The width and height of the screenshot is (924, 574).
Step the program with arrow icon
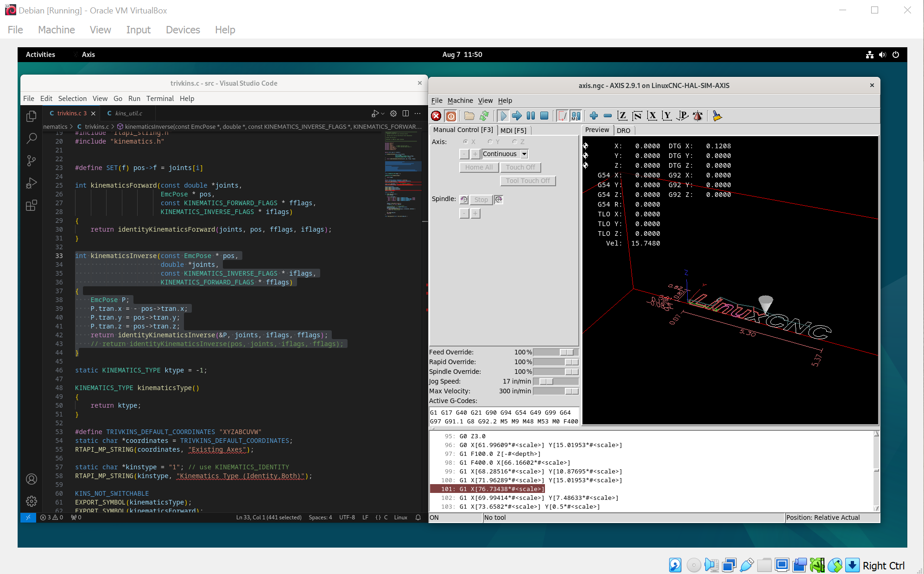[x=517, y=116]
